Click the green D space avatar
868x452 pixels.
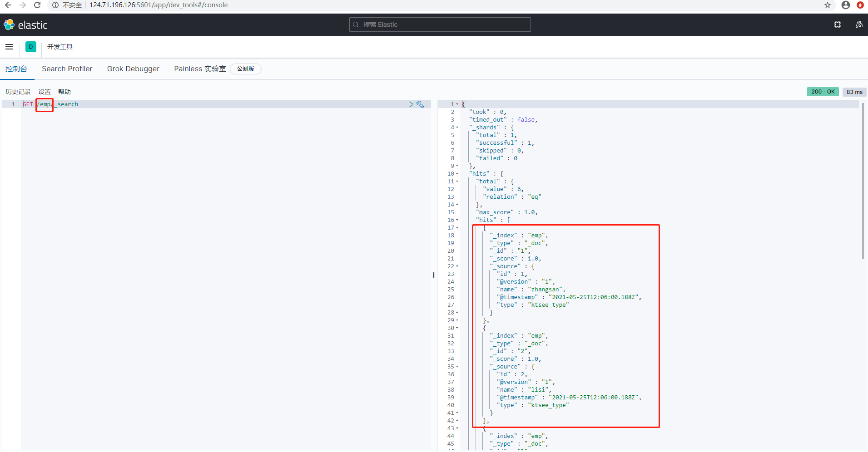tap(31, 47)
